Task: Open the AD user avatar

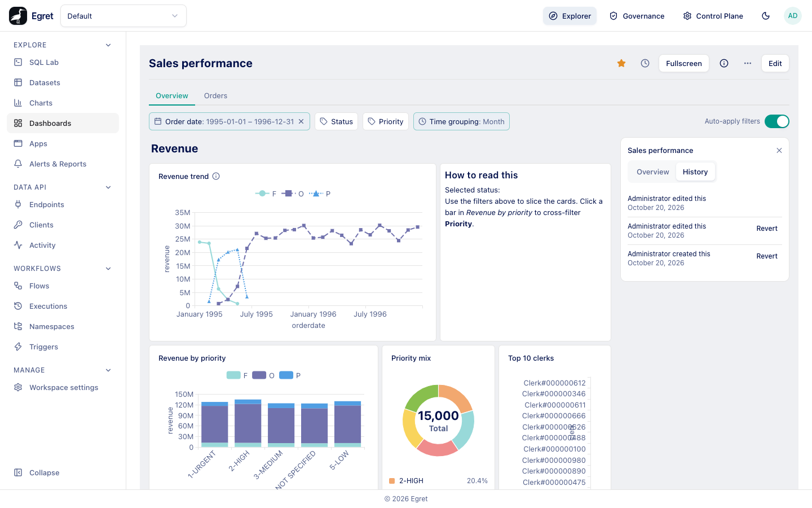Action: [793, 16]
